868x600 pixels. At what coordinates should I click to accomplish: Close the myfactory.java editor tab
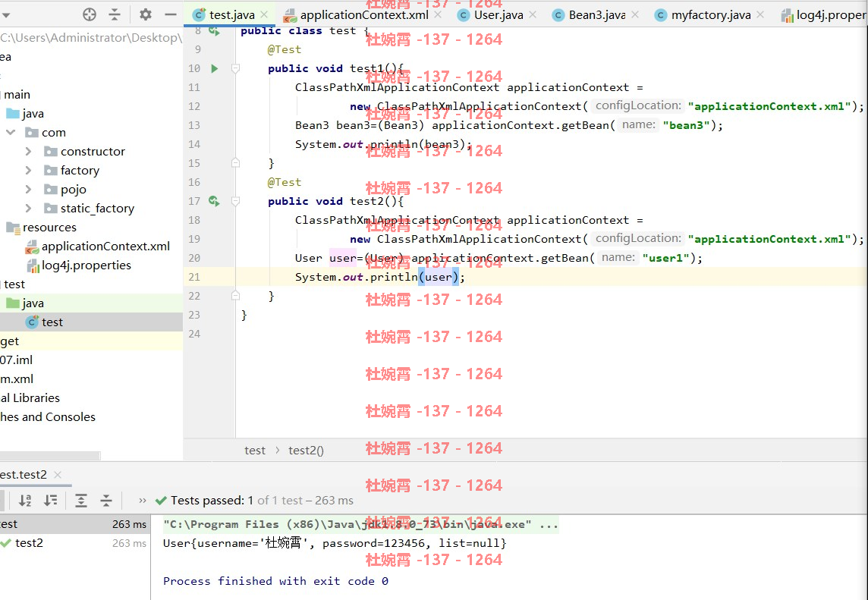[760, 15]
